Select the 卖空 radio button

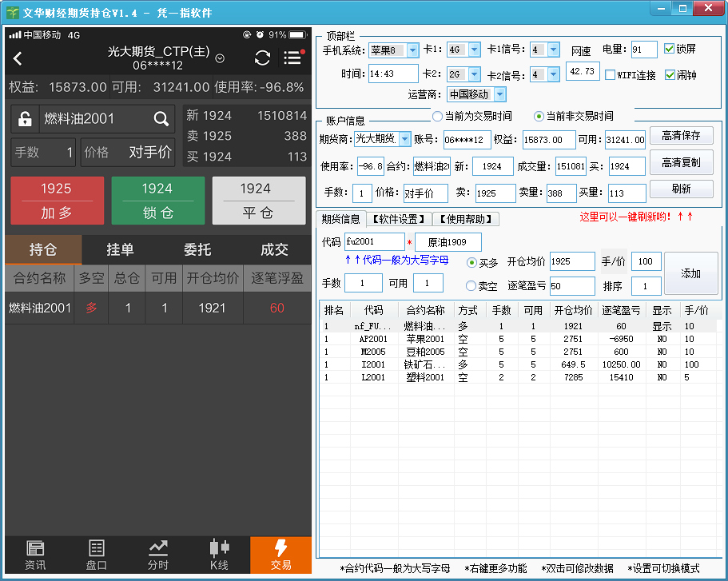(x=471, y=285)
